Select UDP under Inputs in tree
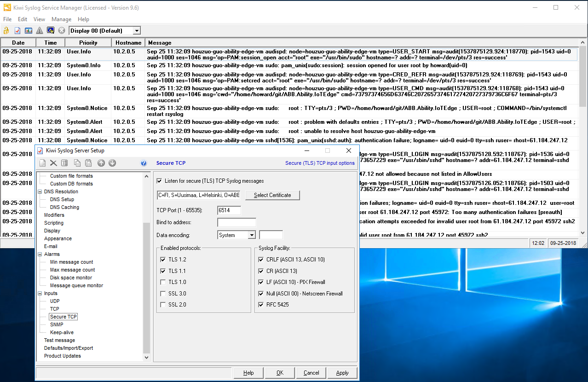Viewport: 588px width, 382px height. click(x=55, y=301)
